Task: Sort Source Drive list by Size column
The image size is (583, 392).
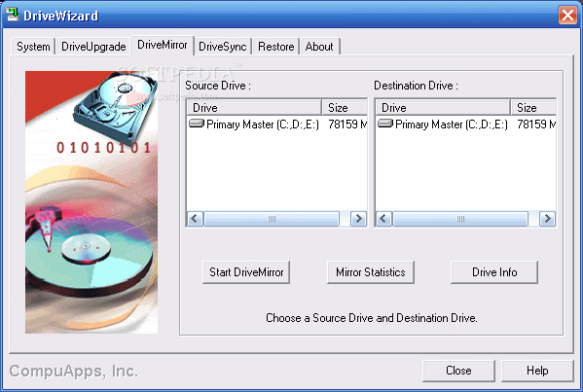Action: coord(345,108)
